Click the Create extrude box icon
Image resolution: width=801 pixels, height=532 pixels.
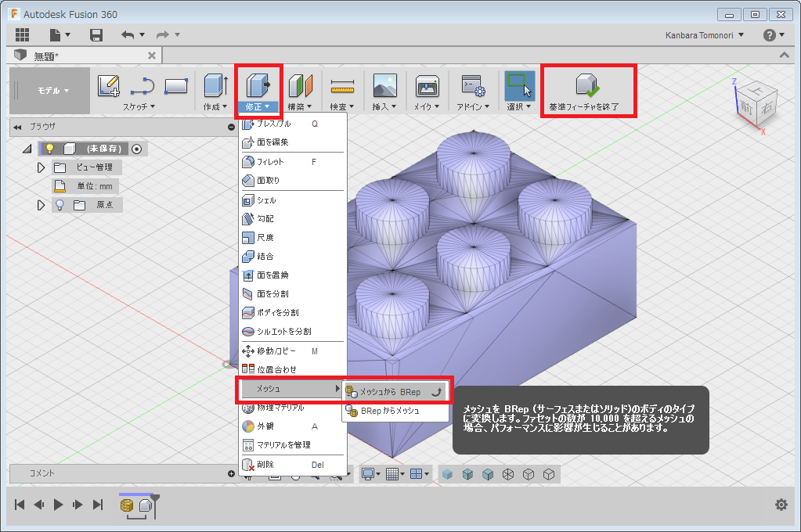215,84
